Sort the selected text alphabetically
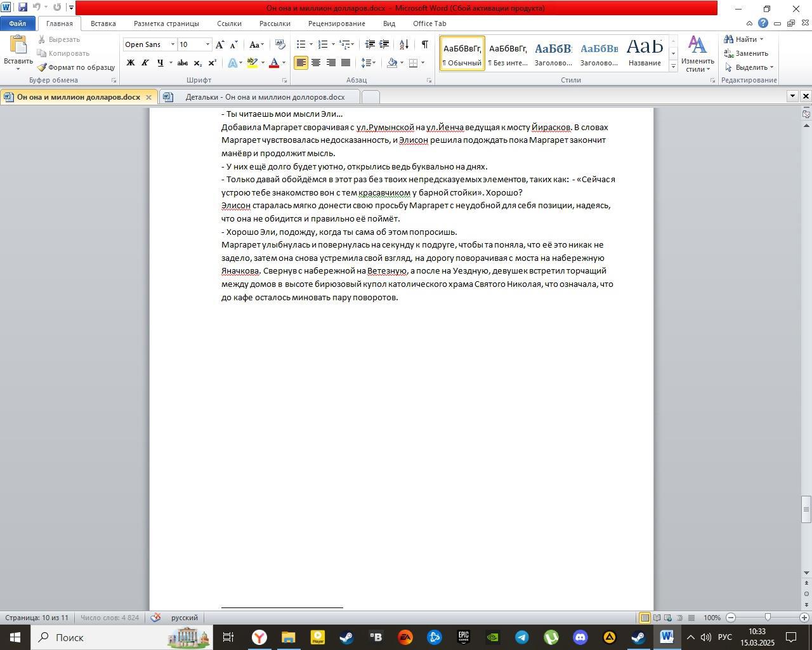812x650 pixels. tap(404, 44)
